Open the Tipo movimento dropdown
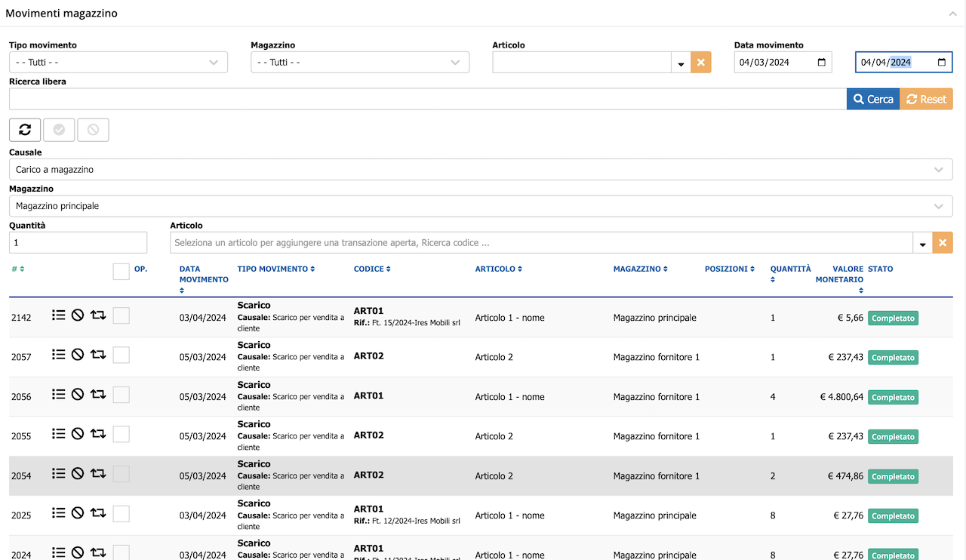Screen dimensions: 966x560 118,62
